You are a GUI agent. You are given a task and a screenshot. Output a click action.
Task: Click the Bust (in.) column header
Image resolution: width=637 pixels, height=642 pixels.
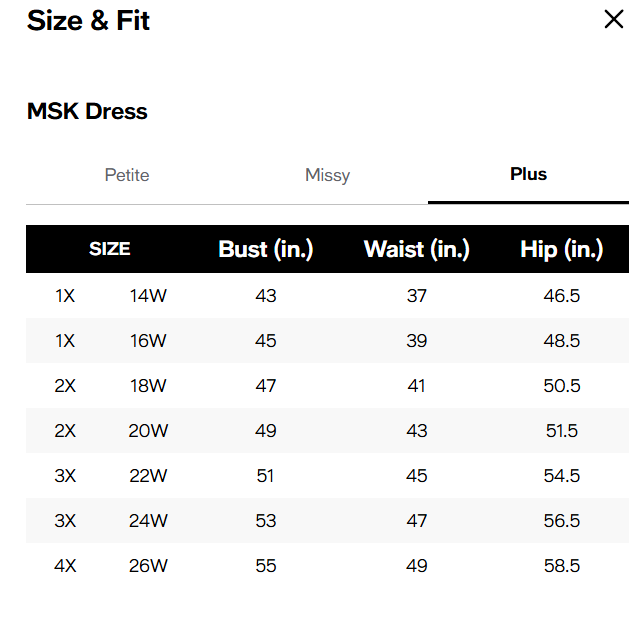click(x=266, y=249)
